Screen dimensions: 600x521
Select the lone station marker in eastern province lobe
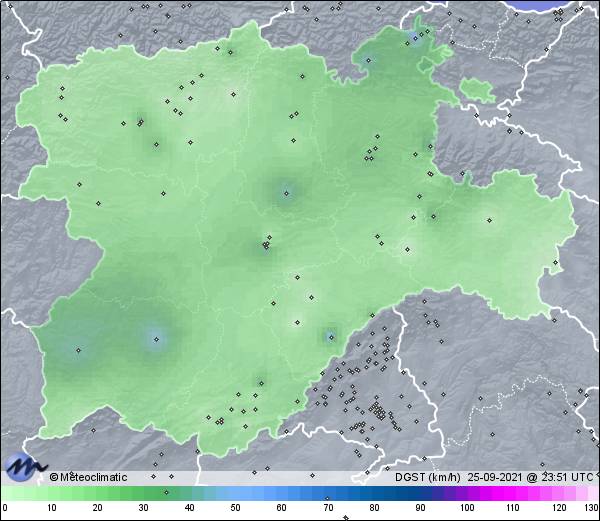point(489,220)
